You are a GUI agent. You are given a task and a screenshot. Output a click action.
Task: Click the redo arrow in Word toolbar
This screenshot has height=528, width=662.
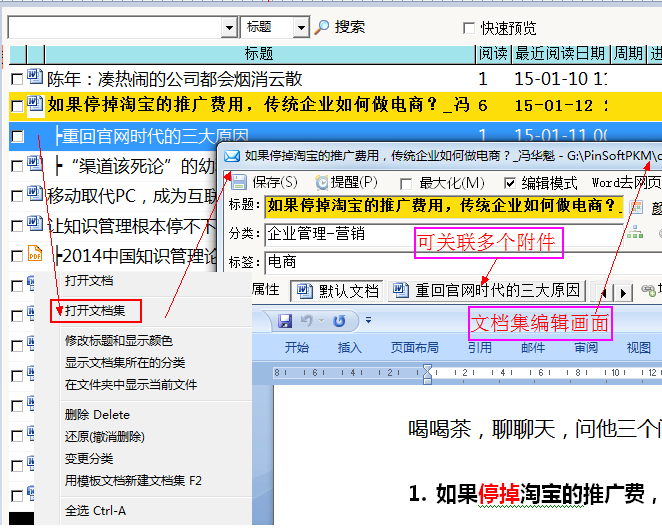[338, 321]
